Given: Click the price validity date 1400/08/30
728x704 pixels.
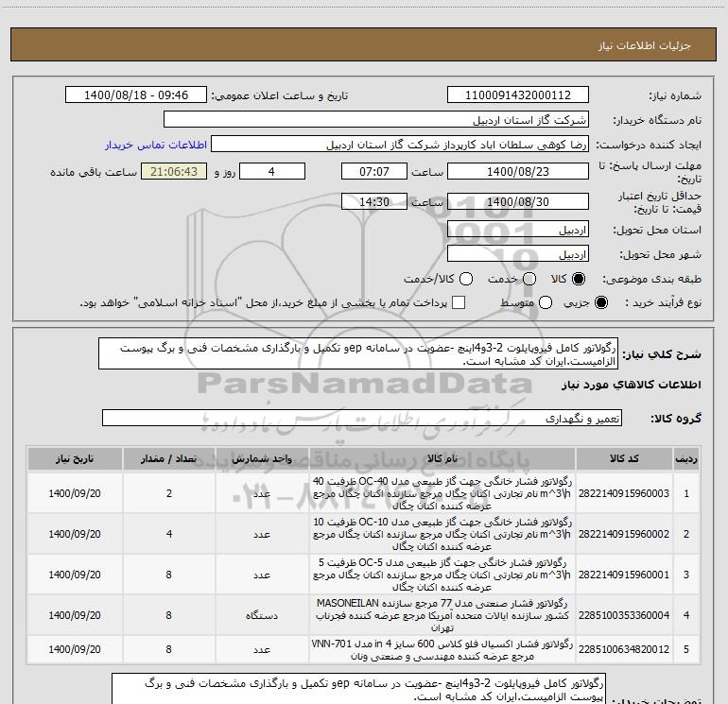Looking at the screenshot, I should pyautogui.click(x=518, y=201).
